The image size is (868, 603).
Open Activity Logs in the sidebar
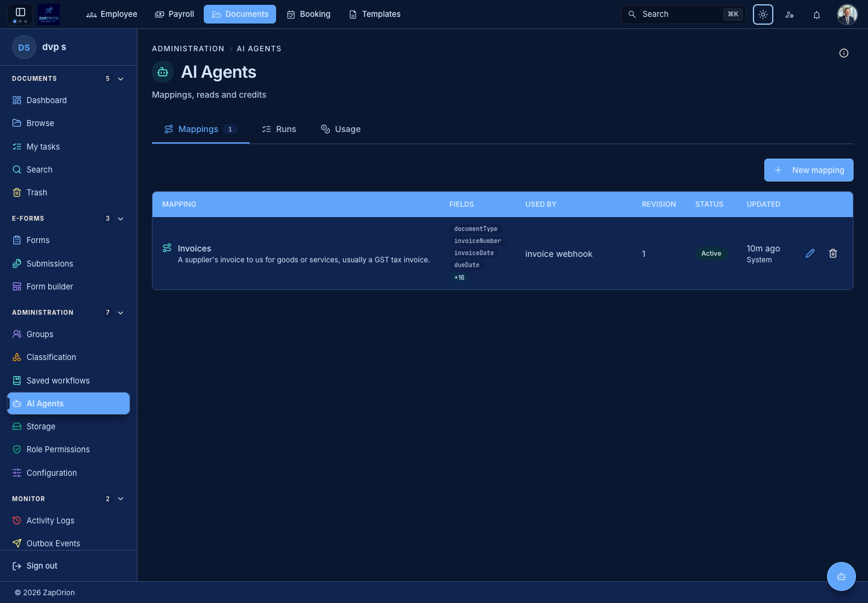click(68, 520)
